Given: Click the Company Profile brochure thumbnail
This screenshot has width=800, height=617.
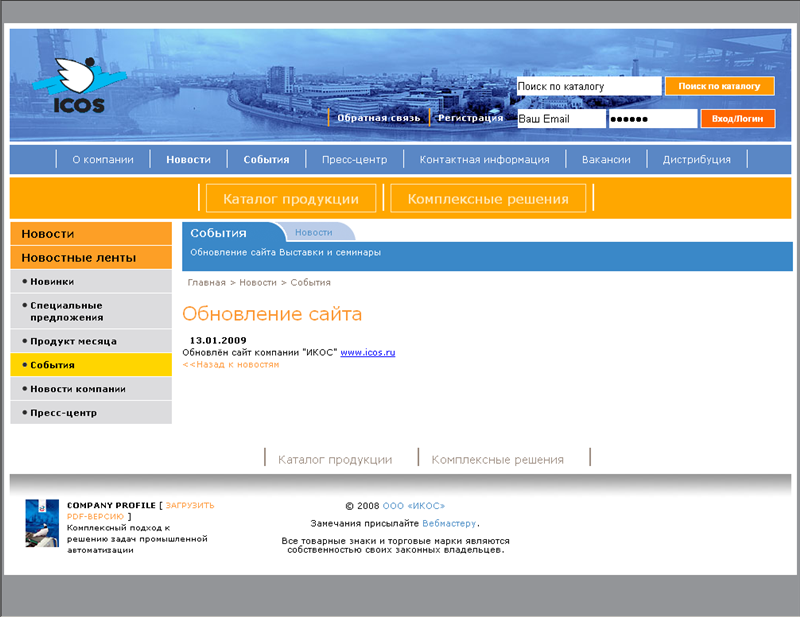Looking at the screenshot, I should 42,522.
